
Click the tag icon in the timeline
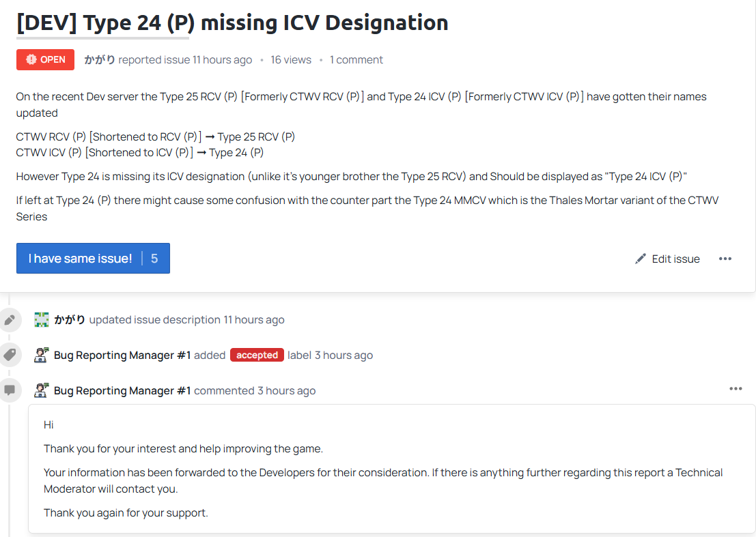[x=10, y=355]
